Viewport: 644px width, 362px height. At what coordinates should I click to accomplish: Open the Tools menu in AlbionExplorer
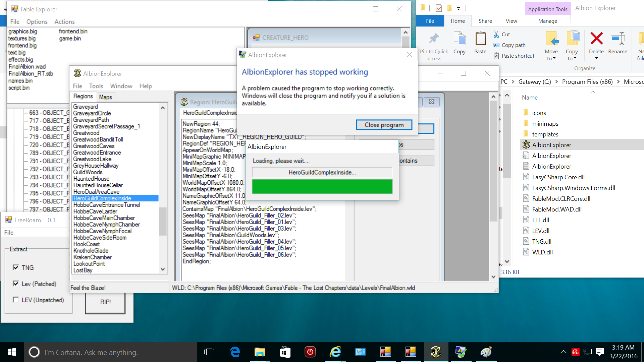(94, 86)
